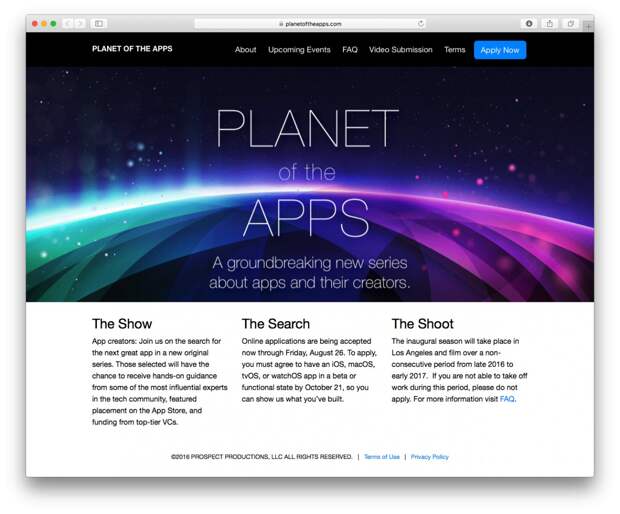The width and height of the screenshot is (620, 514).
Task: Show all tabs overview button
Action: [x=571, y=24]
